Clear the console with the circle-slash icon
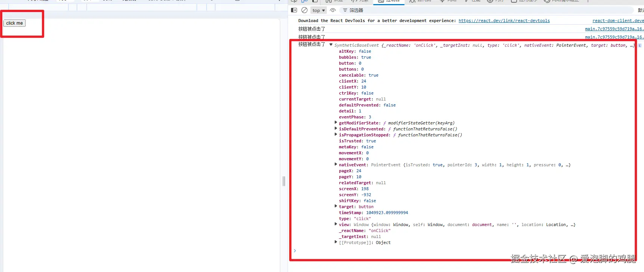 [x=304, y=10]
